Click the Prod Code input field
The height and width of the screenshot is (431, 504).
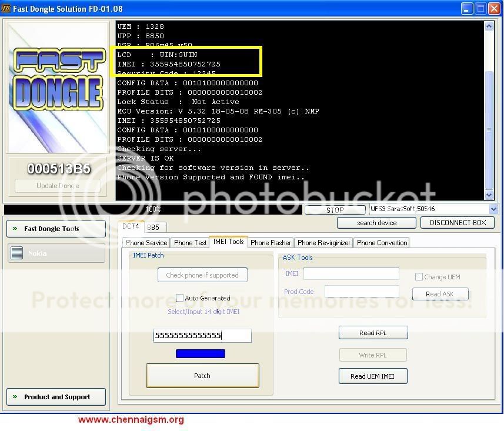[x=362, y=292]
